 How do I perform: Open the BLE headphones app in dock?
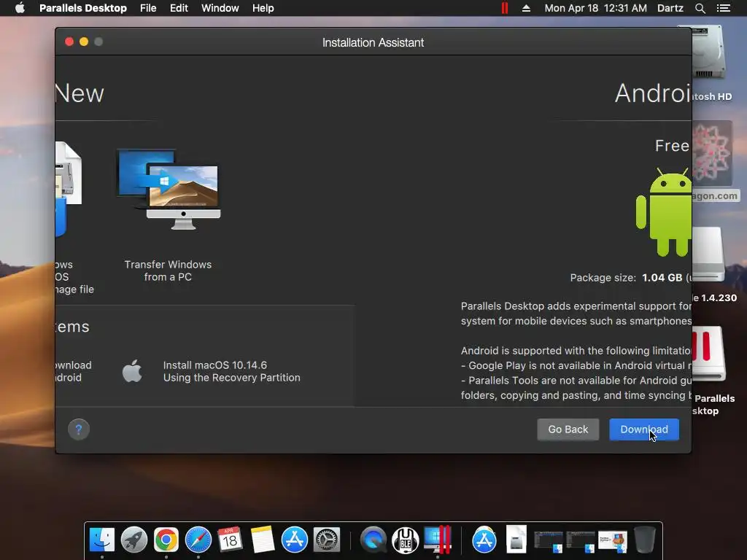pyautogui.click(x=406, y=540)
